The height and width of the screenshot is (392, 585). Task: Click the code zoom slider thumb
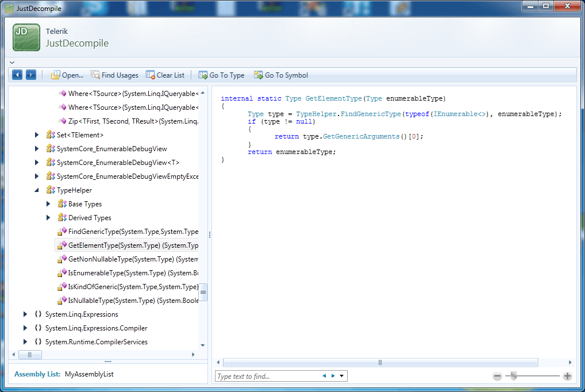(x=514, y=376)
